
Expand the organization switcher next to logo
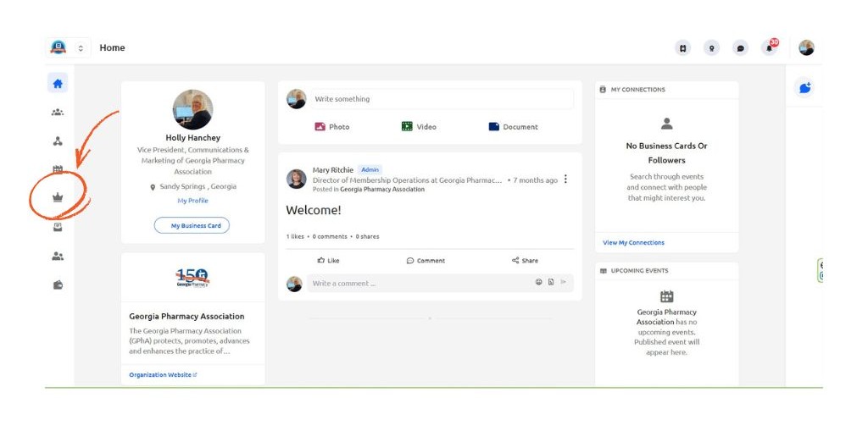click(x=81, y=48)
